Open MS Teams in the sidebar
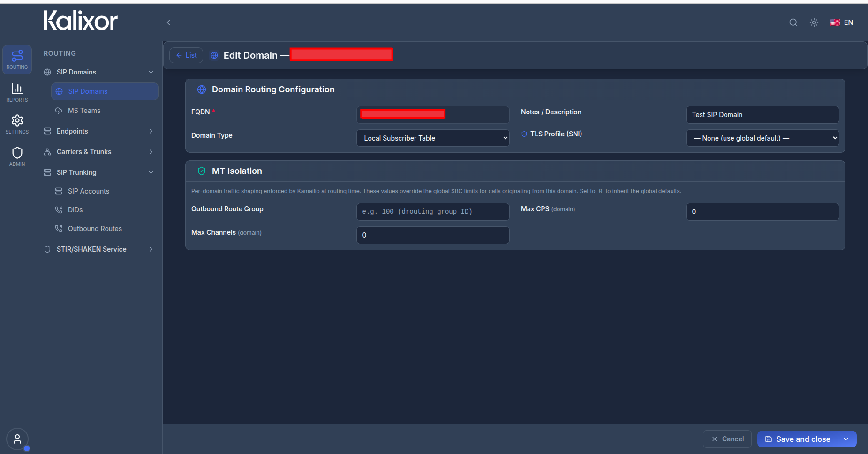The image size is (868, 454). (84, 111)
